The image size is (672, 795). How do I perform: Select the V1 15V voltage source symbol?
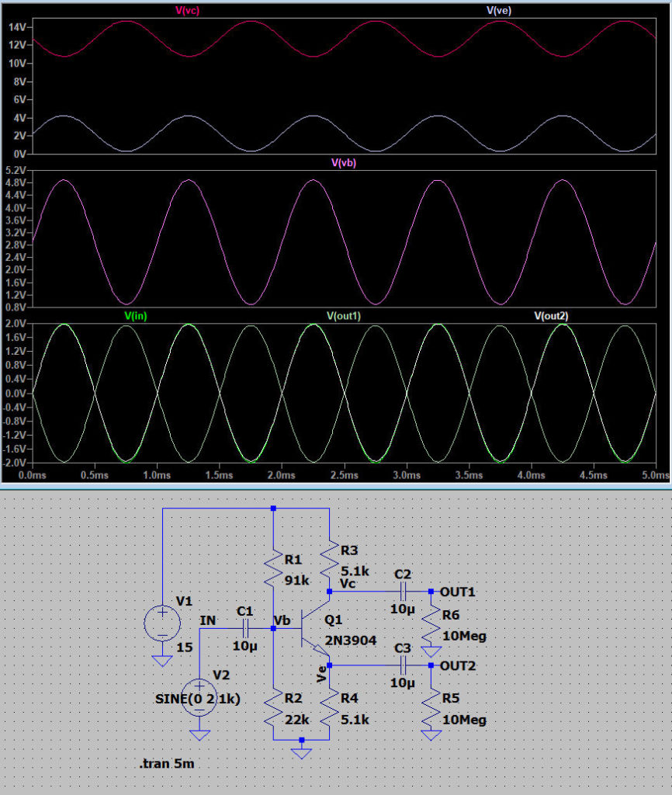tap(162, 623)
